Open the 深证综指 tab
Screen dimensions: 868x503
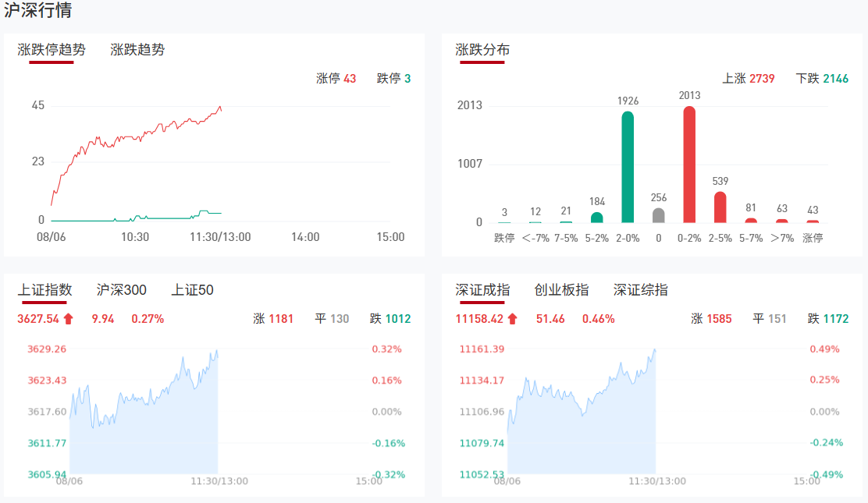tap(640, 290)
